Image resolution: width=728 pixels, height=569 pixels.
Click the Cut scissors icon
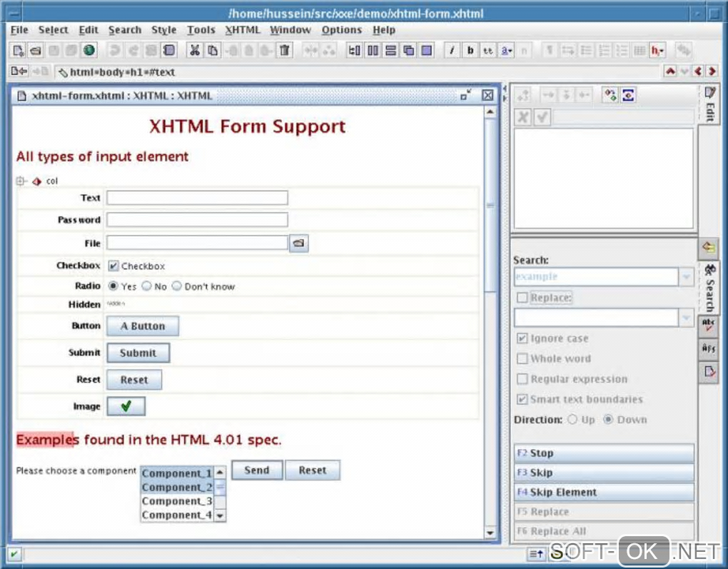click(x=195, y=50)
